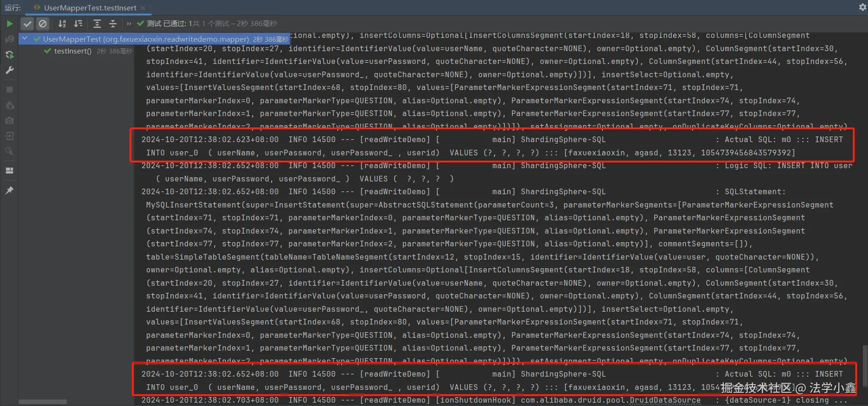Open Run panel gear settings
This screenshot has width=868, height=406.
[x=863, y=7]
